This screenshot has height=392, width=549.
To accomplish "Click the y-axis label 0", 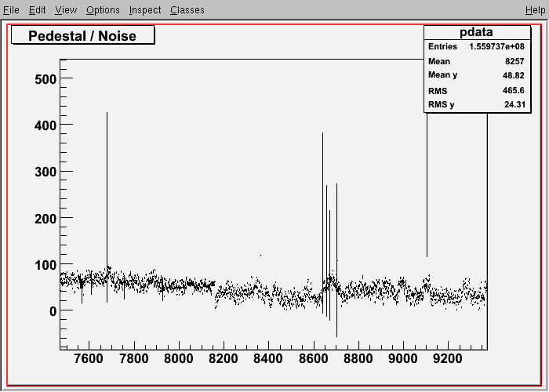I will pyautogui.click(x=53, y=311).
